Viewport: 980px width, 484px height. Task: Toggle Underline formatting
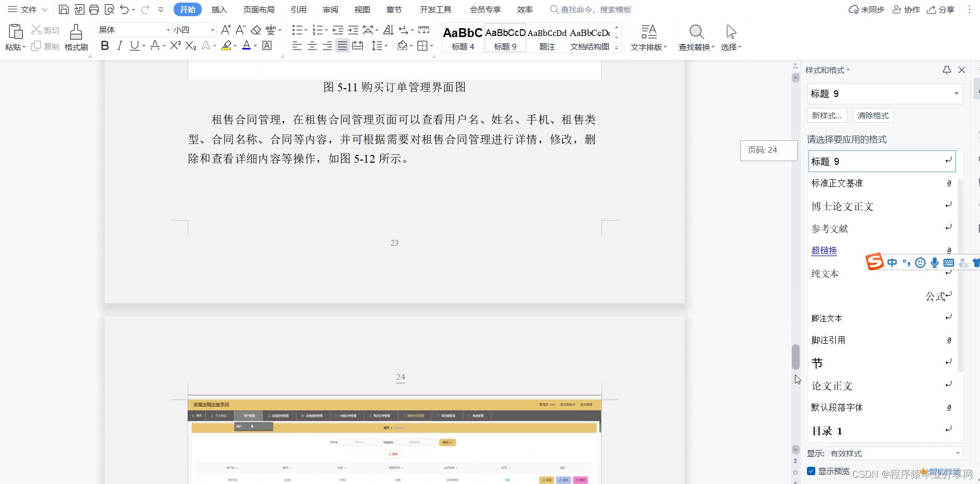(x=134, y=46)
